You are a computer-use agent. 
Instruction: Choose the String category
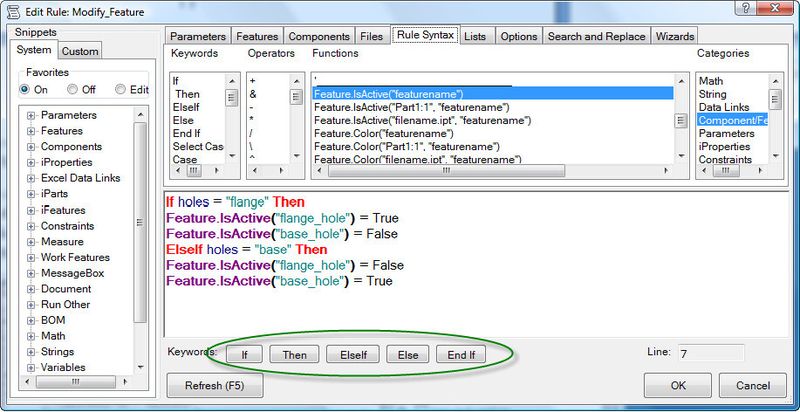pyautogui.click(x=713, y=94)
